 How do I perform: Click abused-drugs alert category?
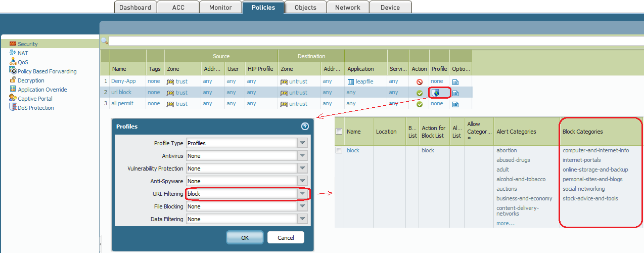(513, 160)
